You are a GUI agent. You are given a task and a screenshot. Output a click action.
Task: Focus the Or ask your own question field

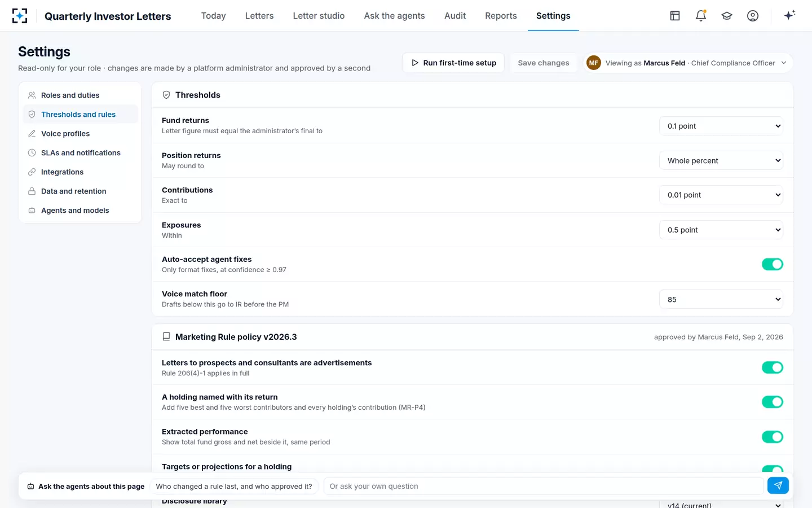click(x=544, y=486)
